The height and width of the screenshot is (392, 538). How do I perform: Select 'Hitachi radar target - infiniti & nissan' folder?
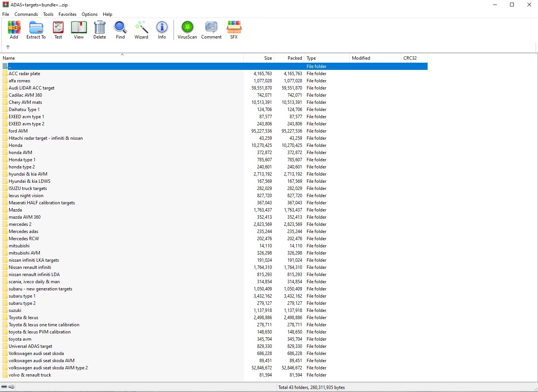46,138
